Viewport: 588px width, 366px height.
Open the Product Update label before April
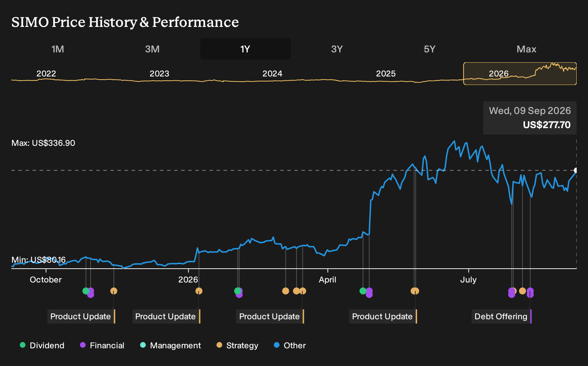coord(270,316)
